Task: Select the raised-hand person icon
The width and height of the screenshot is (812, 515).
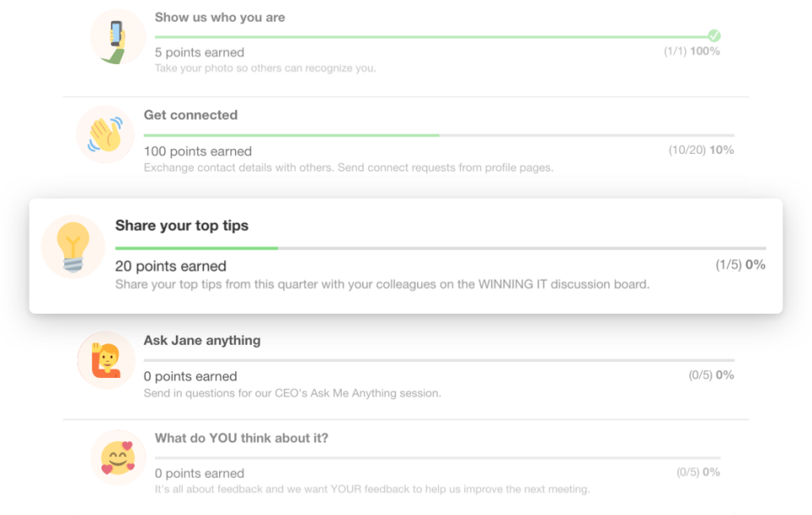Action: click(x=107, y=360)
